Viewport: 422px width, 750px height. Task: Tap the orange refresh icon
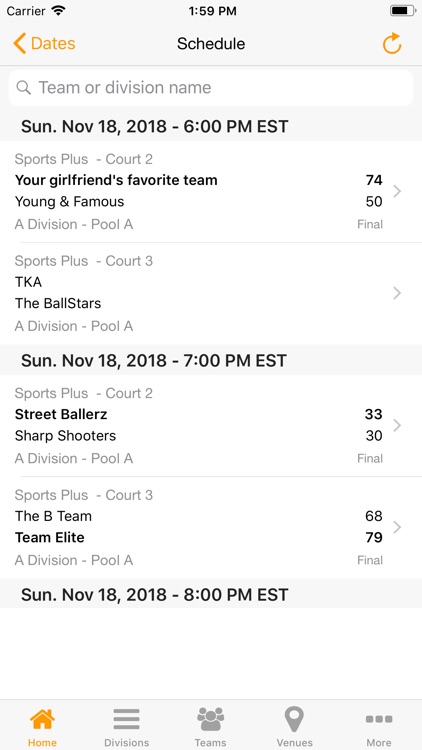(x=392, y=44)
